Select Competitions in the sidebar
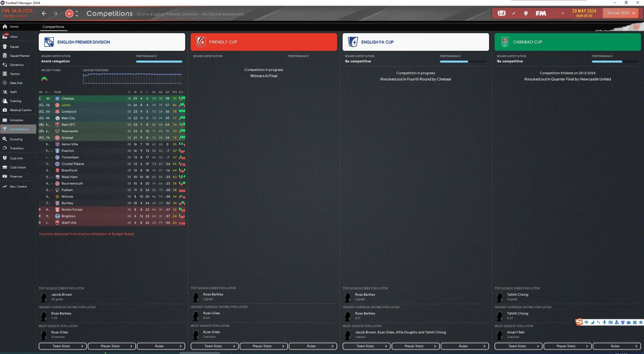This screenshot has width=644, height=354. click(x=18, y=129)
